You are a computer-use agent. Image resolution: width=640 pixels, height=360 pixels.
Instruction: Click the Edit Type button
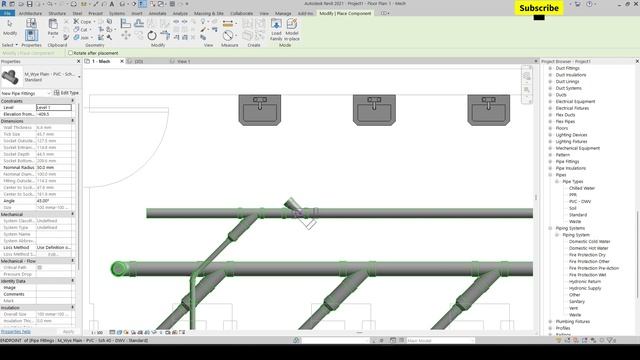(x=66, y=93)
